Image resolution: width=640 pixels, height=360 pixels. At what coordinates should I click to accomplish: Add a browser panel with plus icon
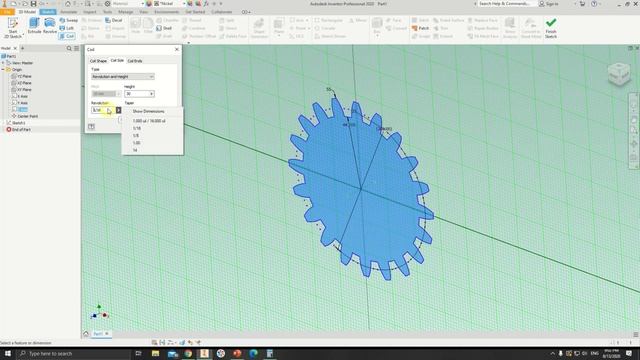tap(22, 48)
